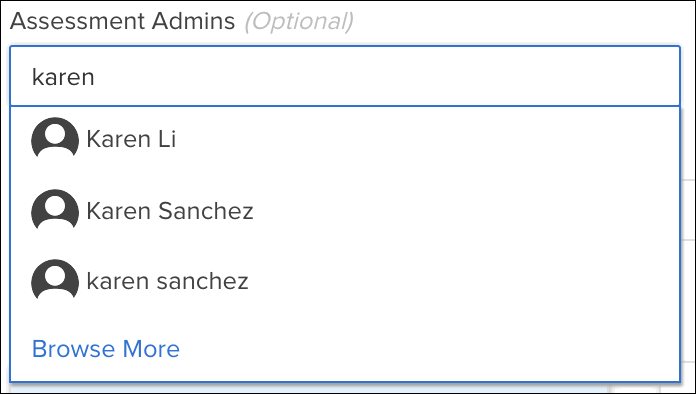696x394 pixels.
Task: Select the last person suggestion row
Action: (345, 281)
